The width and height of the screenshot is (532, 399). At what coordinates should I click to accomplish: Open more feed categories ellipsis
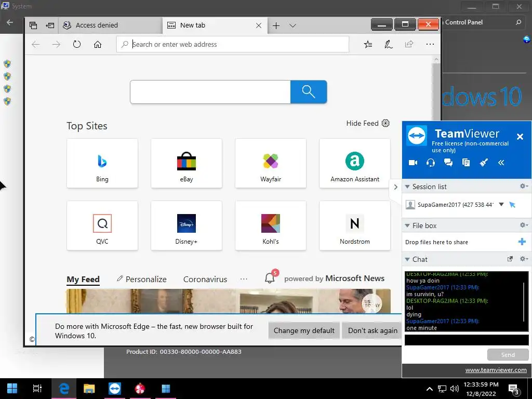click(x=244, y=279)
